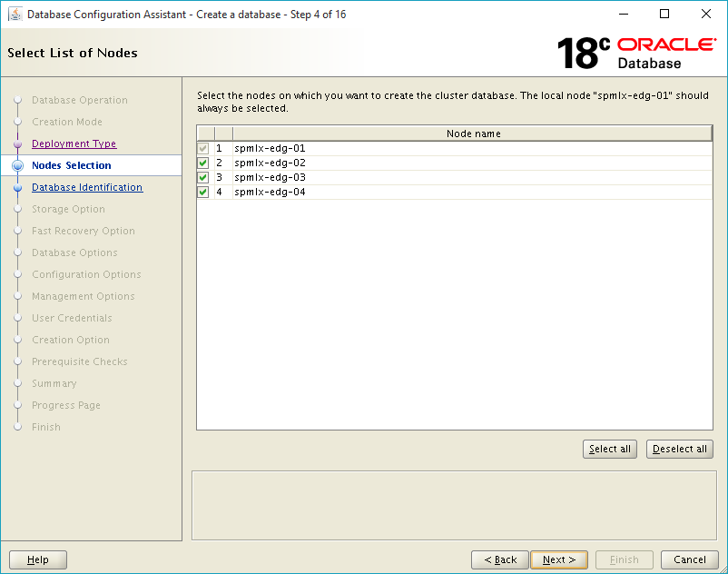The height and width of the screenshot is (574, 728).
Task: Select the spmlx-edg-04 node name cell
Action: coord(473,192)
